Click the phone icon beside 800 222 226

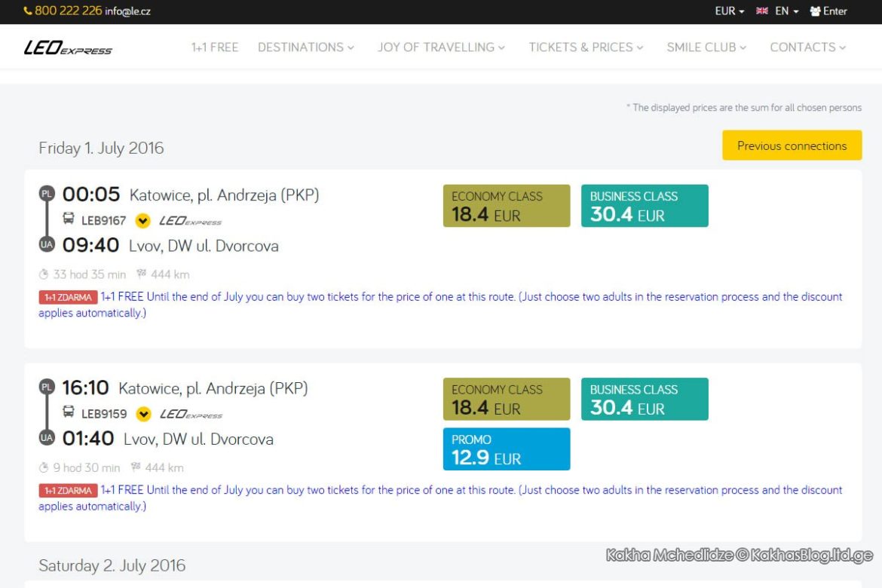(28, 11)
